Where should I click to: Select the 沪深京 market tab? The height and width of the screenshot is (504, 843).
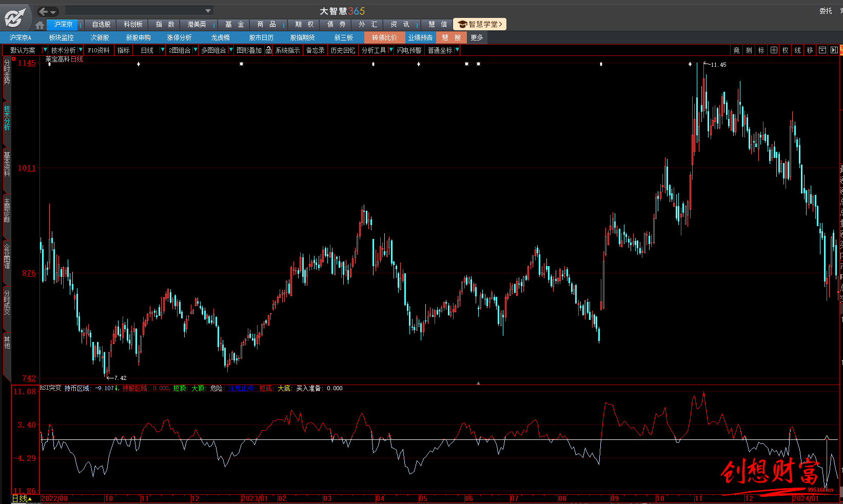click(x=63, y=25)
